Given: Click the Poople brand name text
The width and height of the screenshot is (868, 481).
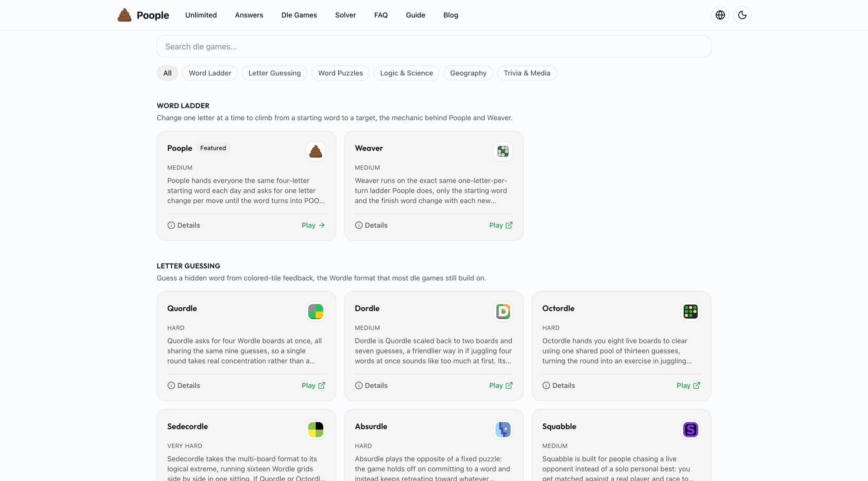Looking at the screenshot, I should click(x=153, y=15).
